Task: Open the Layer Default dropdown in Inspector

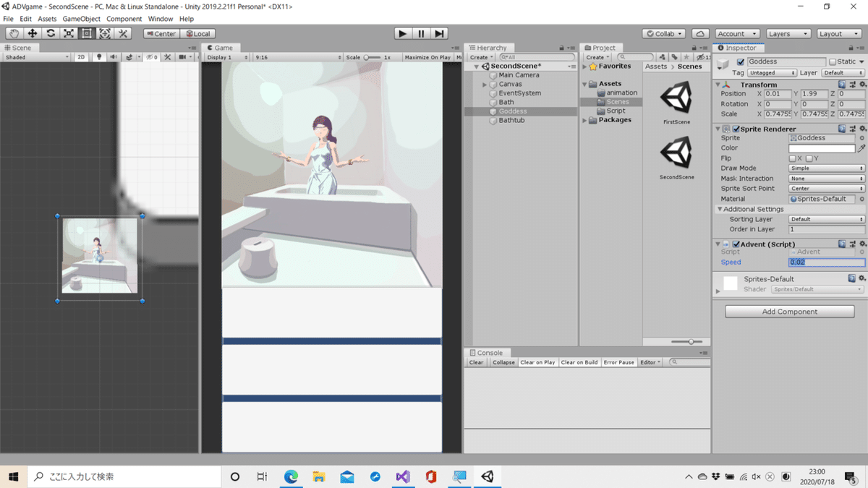Action: [843, 73]
